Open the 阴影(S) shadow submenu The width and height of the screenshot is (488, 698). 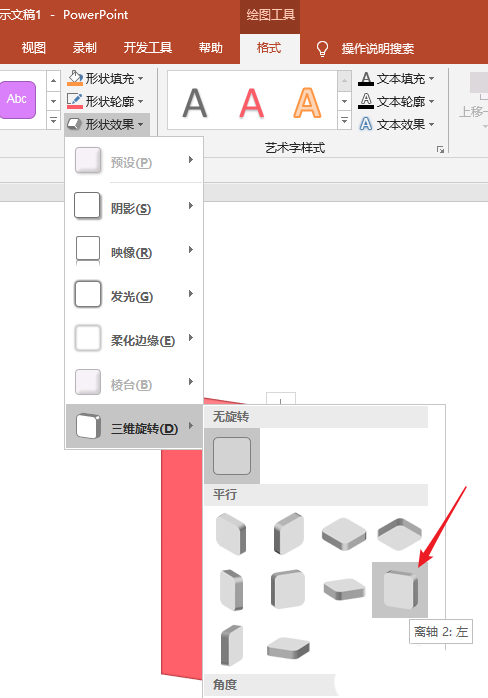pos(134,206)
